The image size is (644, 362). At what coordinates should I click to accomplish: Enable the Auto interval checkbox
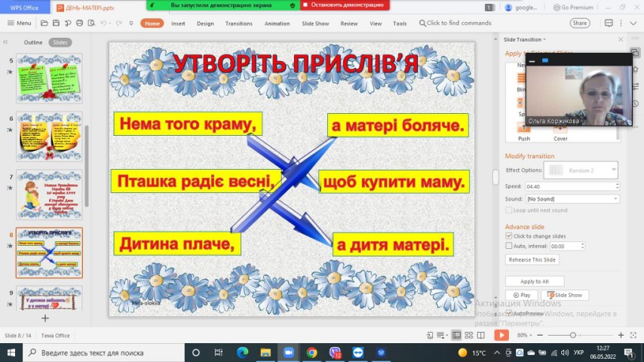tap(509, 245)
